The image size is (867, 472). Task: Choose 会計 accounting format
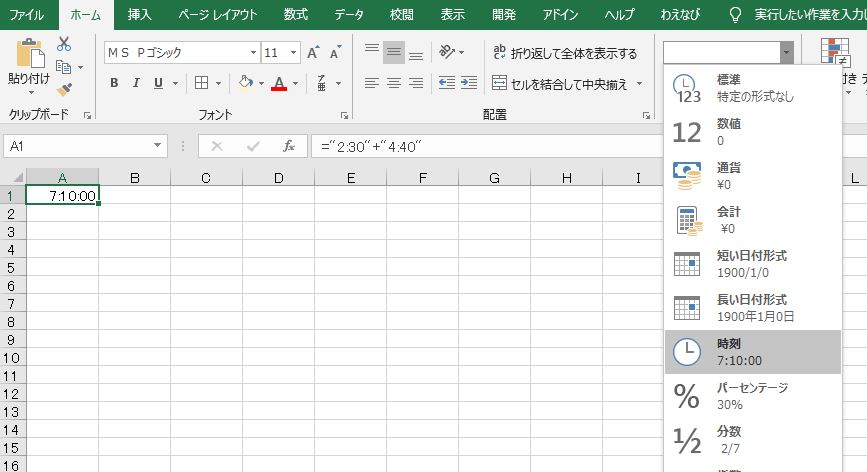pos(753,220)
